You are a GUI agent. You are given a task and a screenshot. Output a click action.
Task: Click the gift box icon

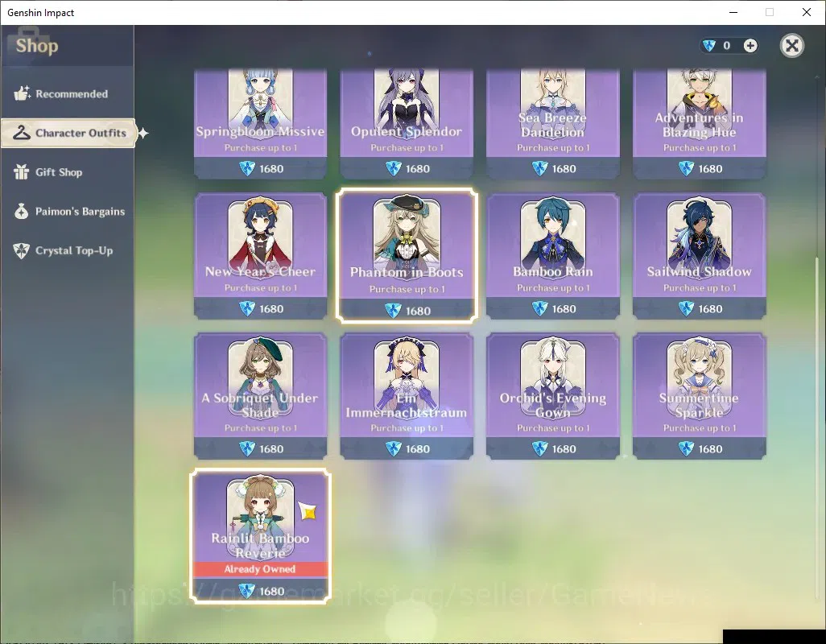[x=22, y=172]
